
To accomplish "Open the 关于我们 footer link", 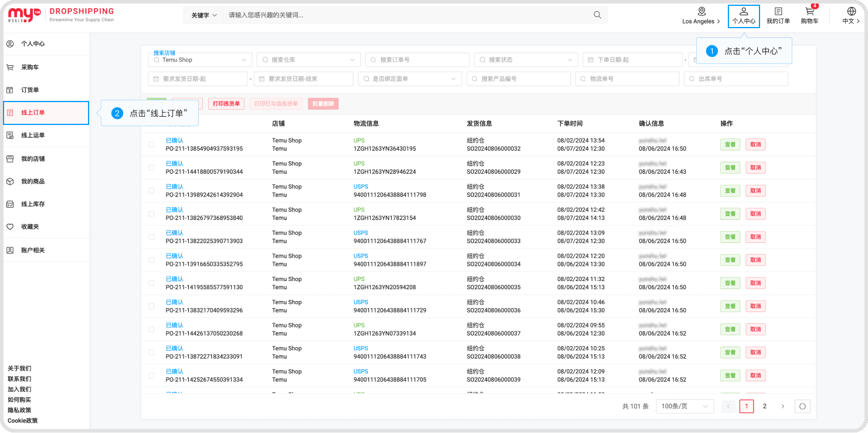I will [19, 368].
